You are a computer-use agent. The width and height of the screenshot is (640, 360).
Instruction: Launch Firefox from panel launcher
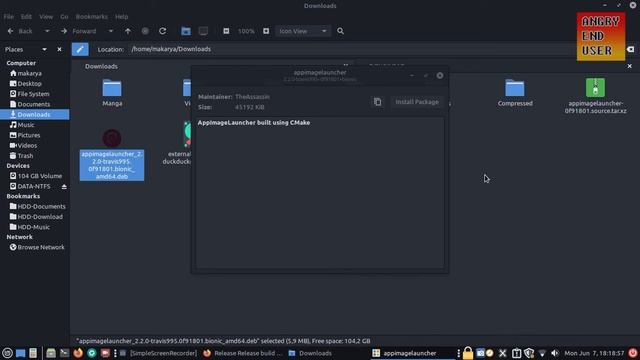tap(78, 353)
